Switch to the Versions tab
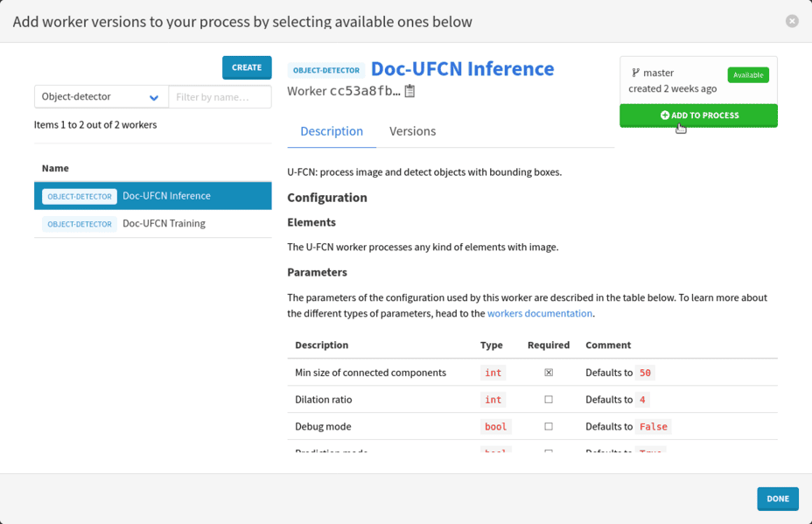 tap(413, 131)
